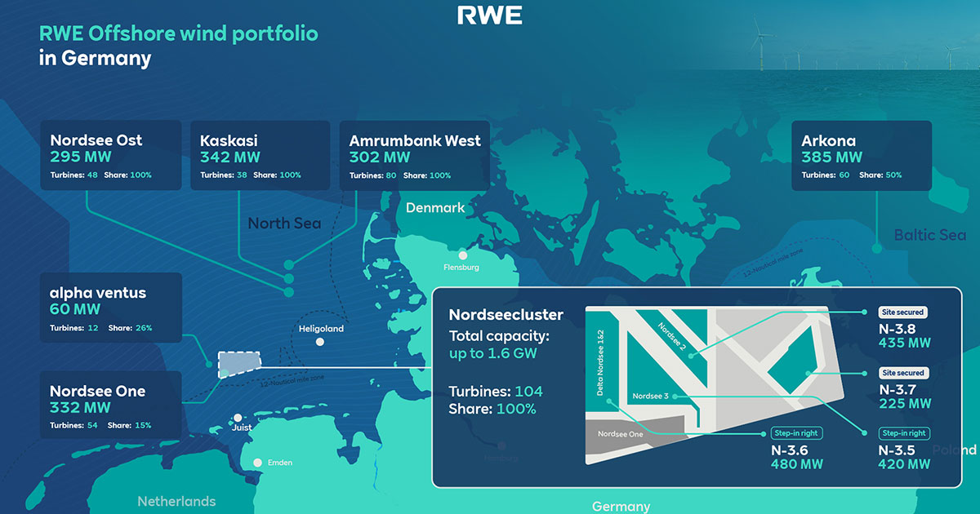Select the Heligoland location marker
The image size is (980, 514).
(x=321, y=340)
